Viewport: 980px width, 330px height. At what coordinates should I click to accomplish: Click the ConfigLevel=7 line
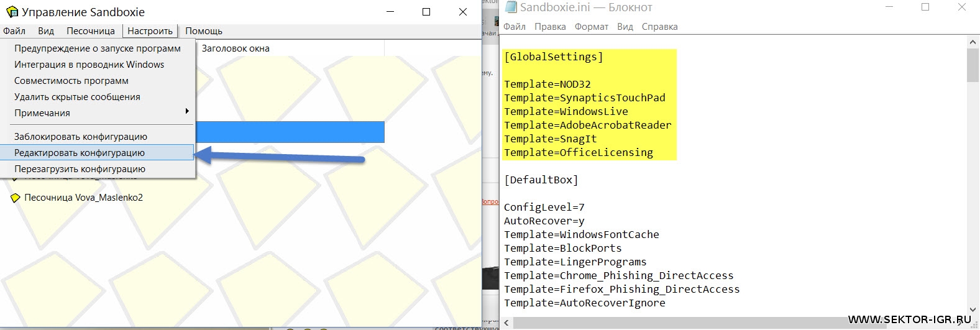tap(544, 207)
